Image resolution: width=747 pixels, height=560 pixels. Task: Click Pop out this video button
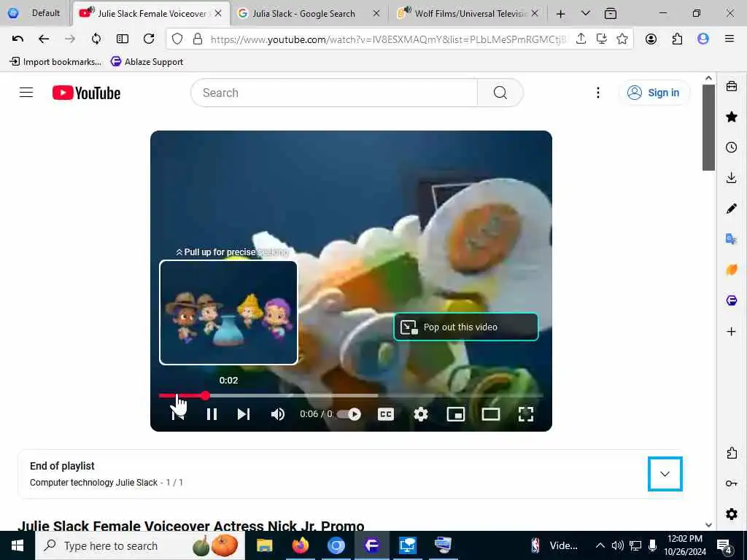coord(466,327)
